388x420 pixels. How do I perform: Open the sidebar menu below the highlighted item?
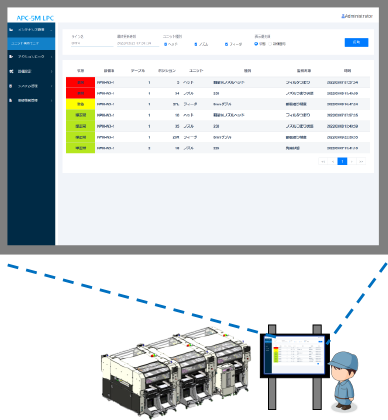[31, 57]
